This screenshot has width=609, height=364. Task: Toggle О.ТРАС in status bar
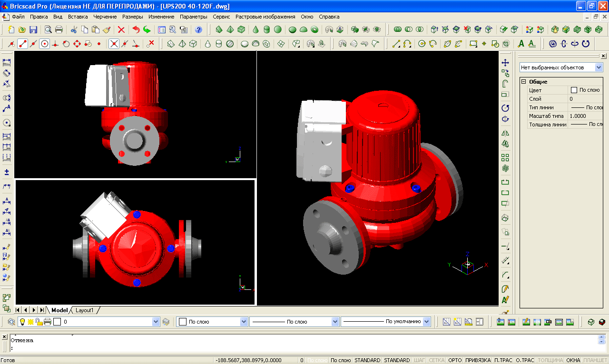click(525, 360)
